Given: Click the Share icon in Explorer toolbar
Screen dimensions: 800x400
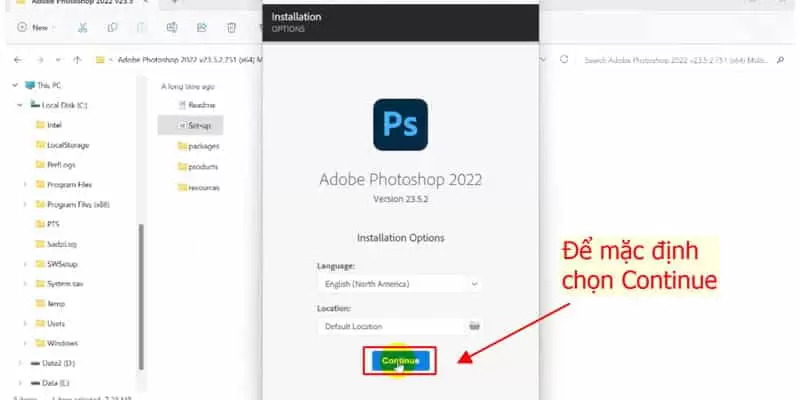Looking at the screenshot, I should click(202, 28).
